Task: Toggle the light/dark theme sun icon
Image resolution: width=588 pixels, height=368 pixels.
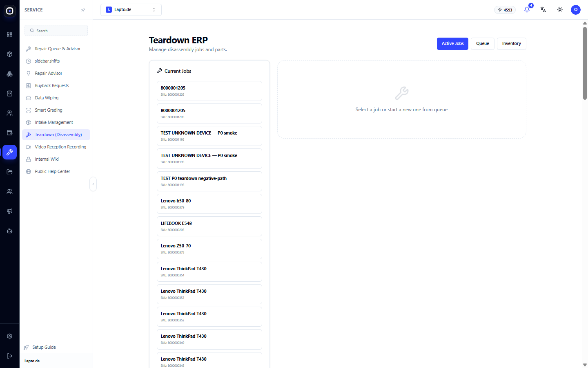Action: pos(560,10)
